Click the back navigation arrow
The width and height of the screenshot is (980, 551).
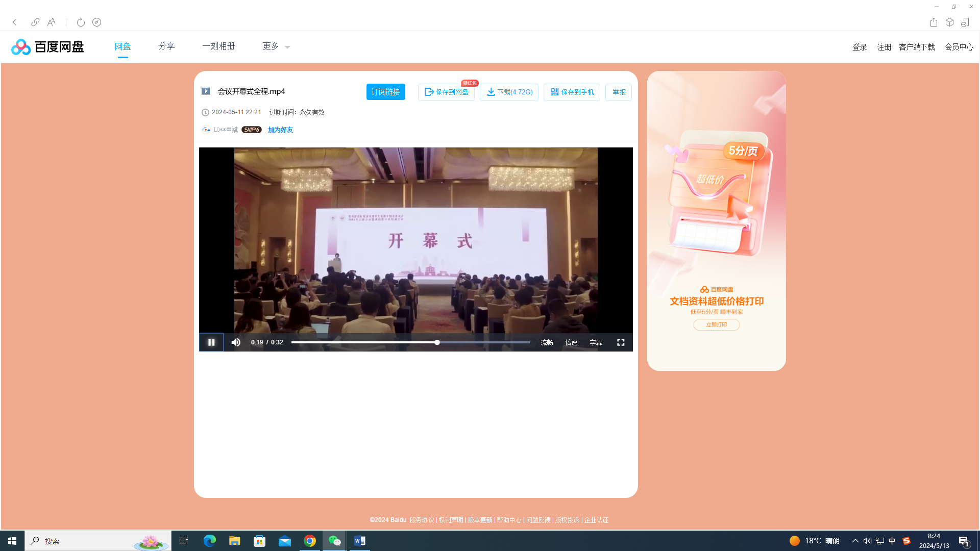coord(15,22)
